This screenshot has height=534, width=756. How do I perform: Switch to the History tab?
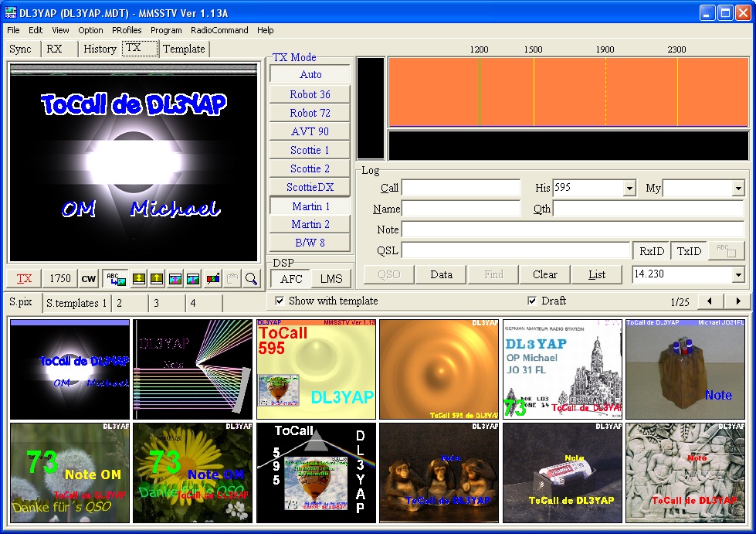coord(100,49)
